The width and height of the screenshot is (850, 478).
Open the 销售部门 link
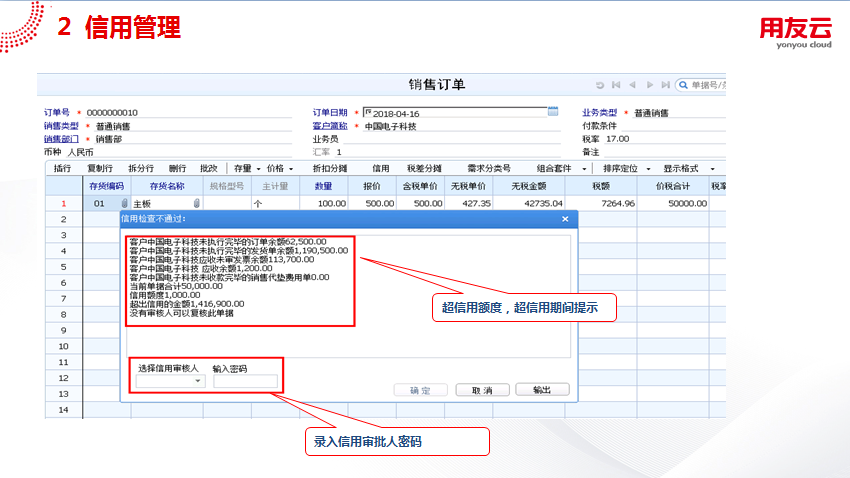coord(61,139)
